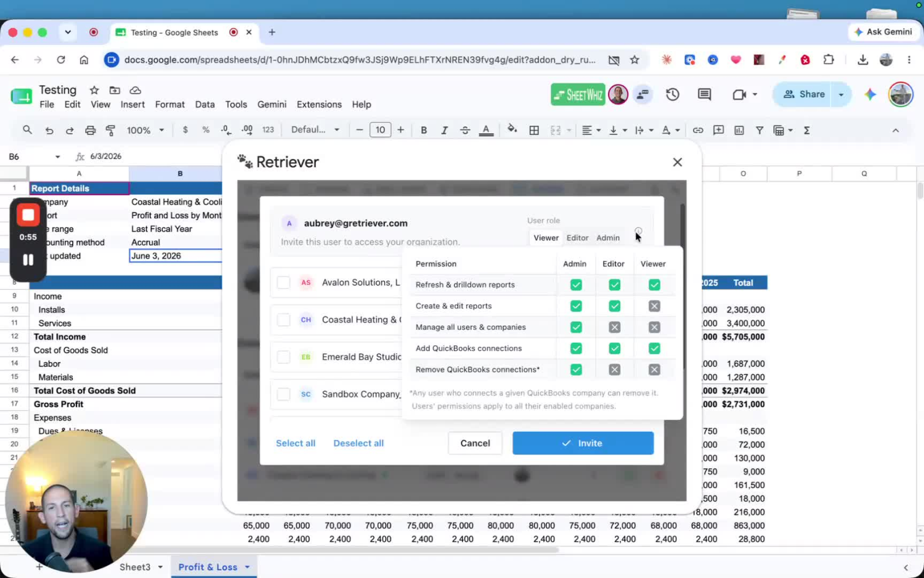Image resolution: width=924 pixels, height=578 pixels.
Task: Check the cloud save status icon
Action: 136,90
